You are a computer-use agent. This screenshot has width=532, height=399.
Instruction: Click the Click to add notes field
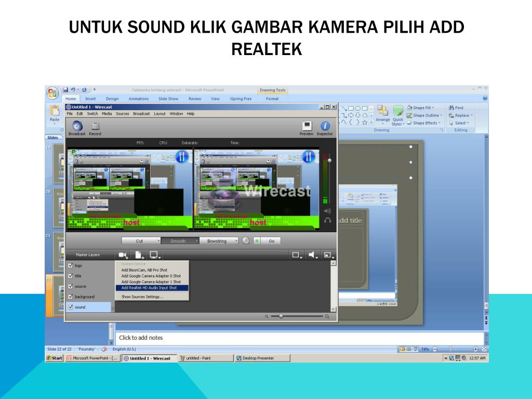click(x=300, y=338)
